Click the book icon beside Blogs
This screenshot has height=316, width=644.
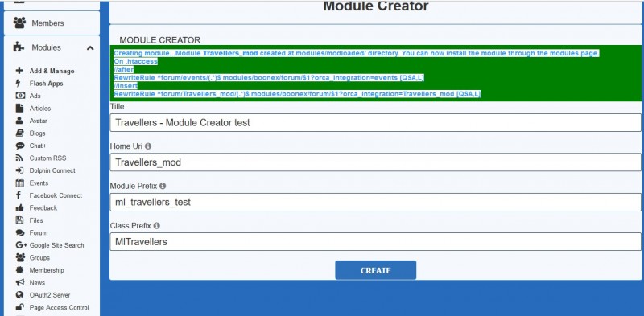click(19, 133)
